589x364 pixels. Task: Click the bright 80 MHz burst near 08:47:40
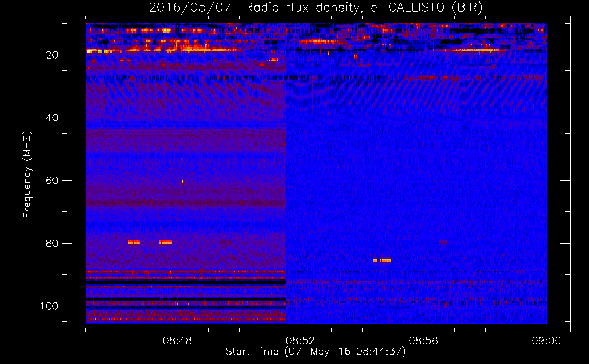[166, 242]
